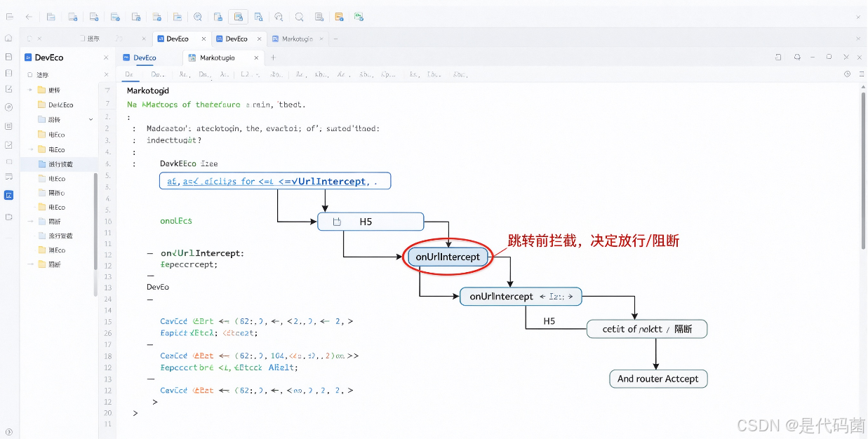Close the DevEco side panel header
This screenshot has height=439, width=868.
tap(106, 58)
